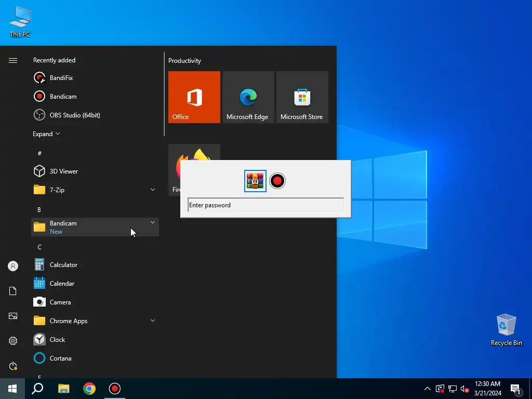The image size is (532, 399).
Task: Open File Explorer from the taskbar
Action: point(63,389)
